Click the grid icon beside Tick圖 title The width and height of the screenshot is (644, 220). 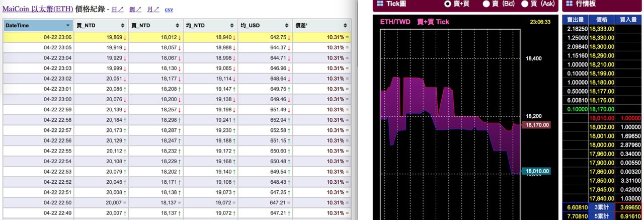tap(380, 4)
